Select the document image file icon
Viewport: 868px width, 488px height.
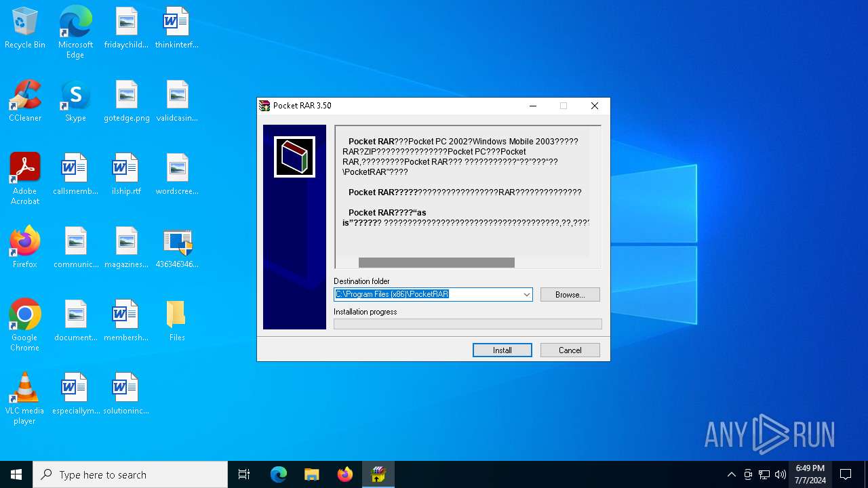[75, 321]
